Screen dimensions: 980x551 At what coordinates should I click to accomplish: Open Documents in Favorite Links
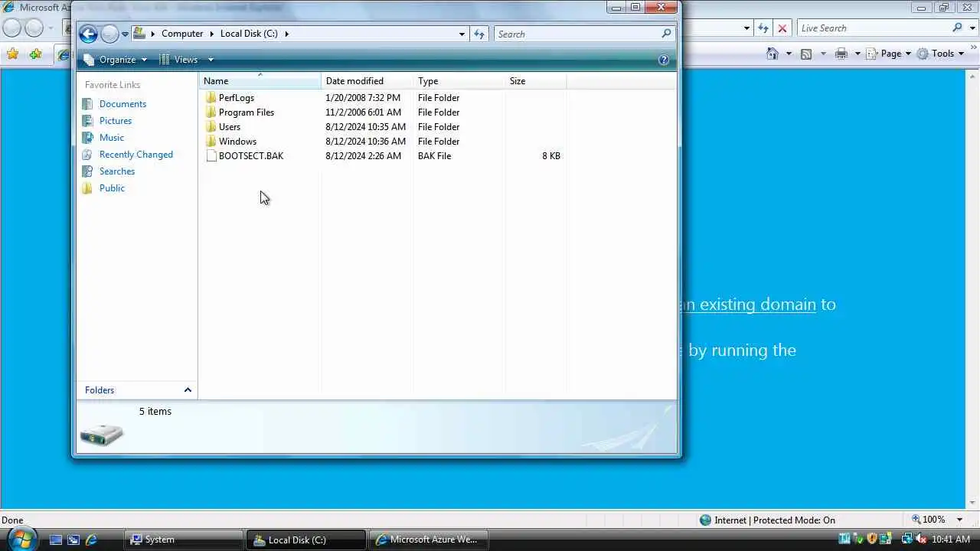click(x=122, y=104)
